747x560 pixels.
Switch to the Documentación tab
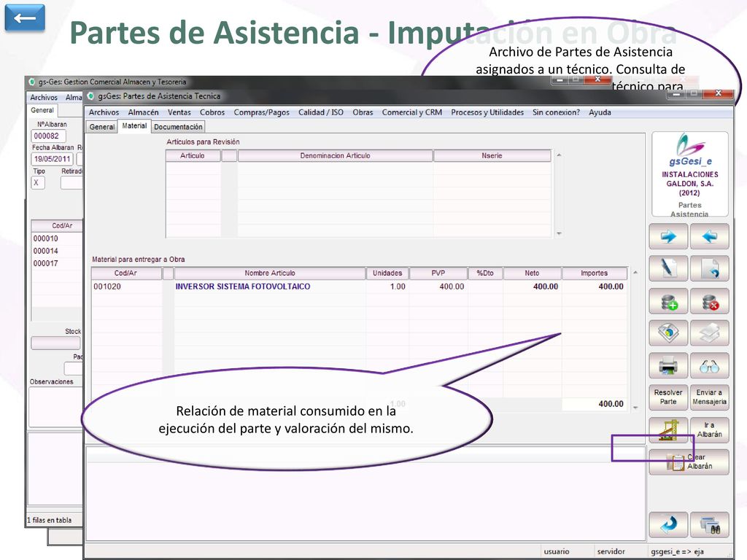(178, 127)
